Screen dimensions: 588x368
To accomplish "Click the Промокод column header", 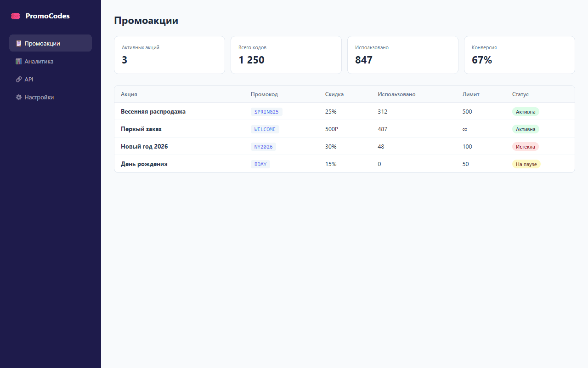I will (x=264, y=94).
